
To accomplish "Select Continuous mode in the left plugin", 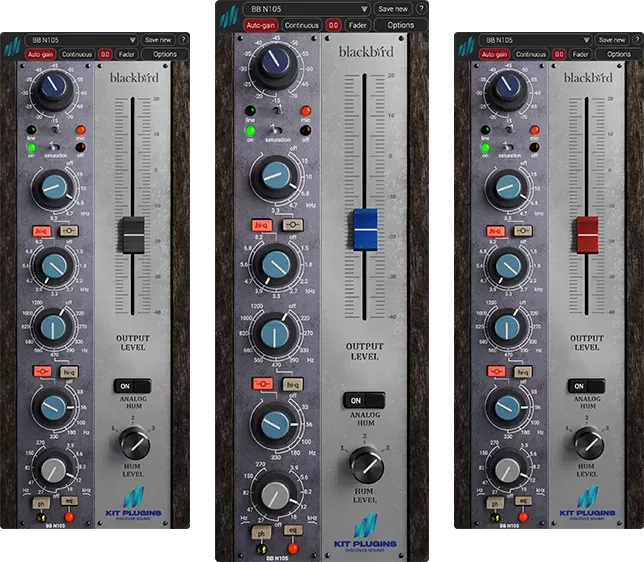I will coord(77,54).
